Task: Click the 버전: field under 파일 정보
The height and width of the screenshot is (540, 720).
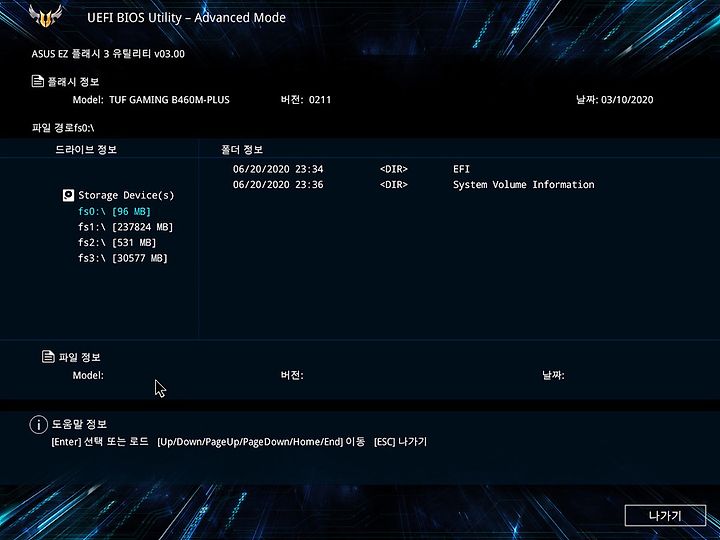Action: pos(292,375)
